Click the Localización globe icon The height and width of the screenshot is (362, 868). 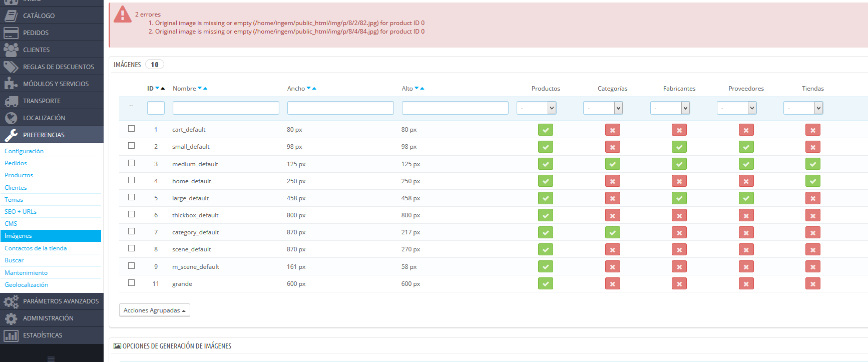[x=11, y=118]
